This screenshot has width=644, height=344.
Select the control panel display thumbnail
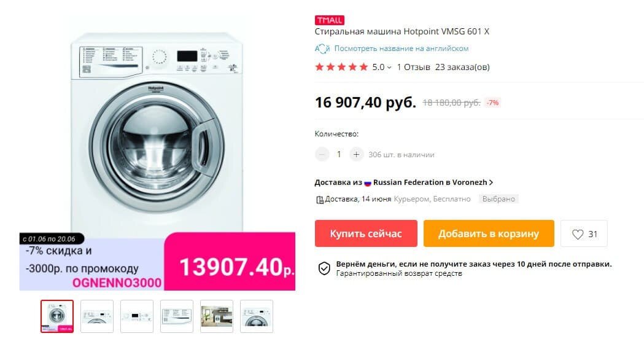pyautogui.click(x=137, y=316)
